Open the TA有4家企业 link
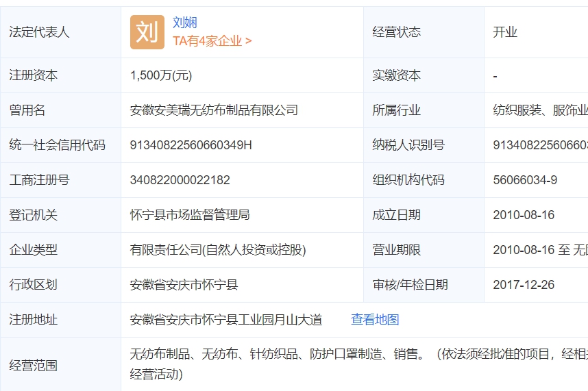Image resolution: width=588 pixels, height=391 pixels. [212, 41]
